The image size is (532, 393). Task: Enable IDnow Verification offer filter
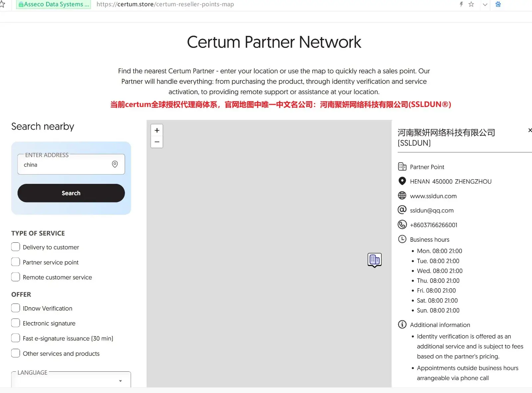tap(16, 308)
